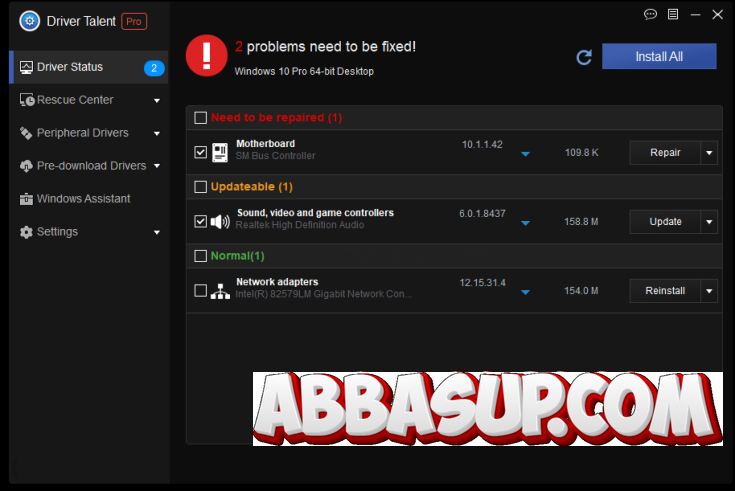735x491 pixels.
Task: Open the dropdown arrow beside Repair
Action: pyautogui.click(x=709, y=153)
